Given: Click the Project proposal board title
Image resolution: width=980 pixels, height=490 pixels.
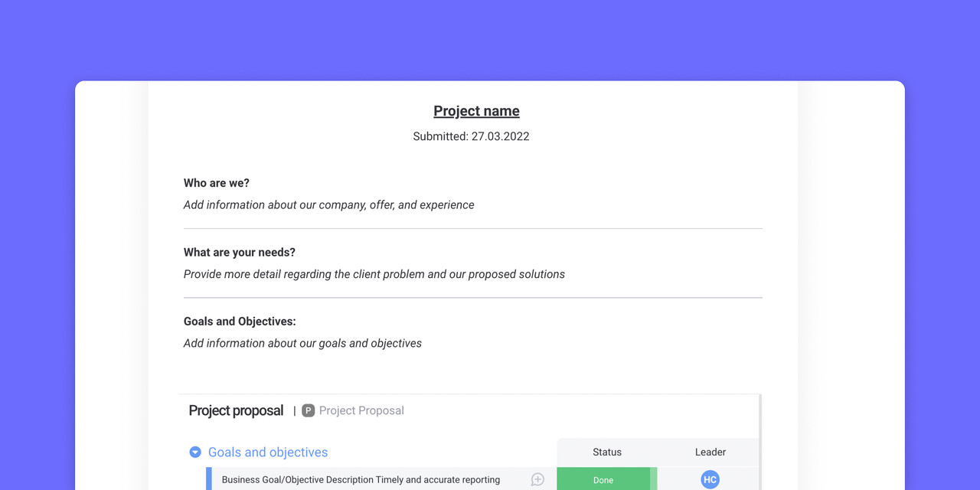Looking at the screenshot, I should pos(236,411).
